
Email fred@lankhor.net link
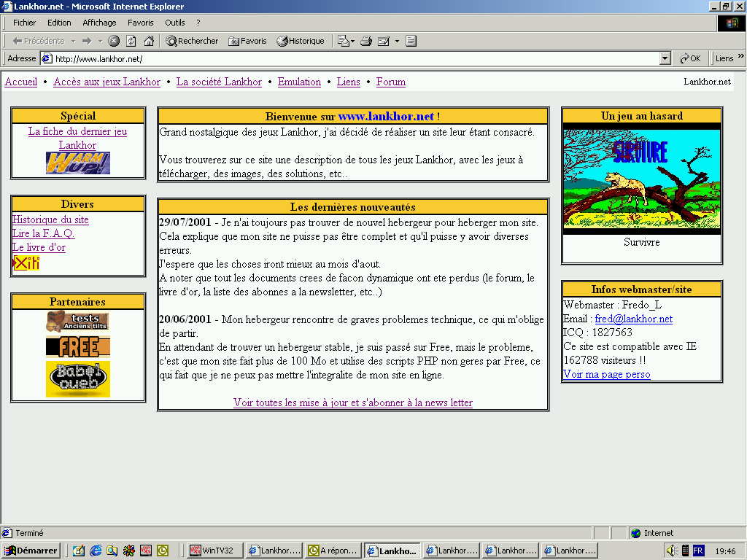(x=634, y=319)
